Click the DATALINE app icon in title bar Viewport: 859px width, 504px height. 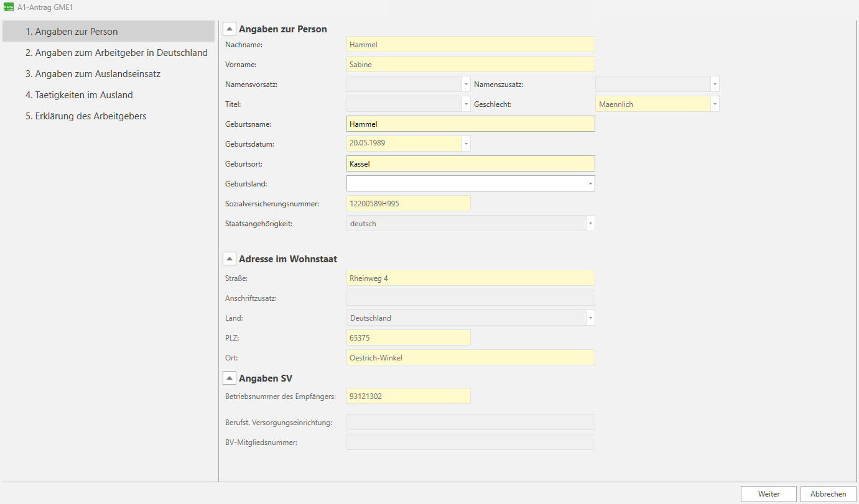coord(9,7)
